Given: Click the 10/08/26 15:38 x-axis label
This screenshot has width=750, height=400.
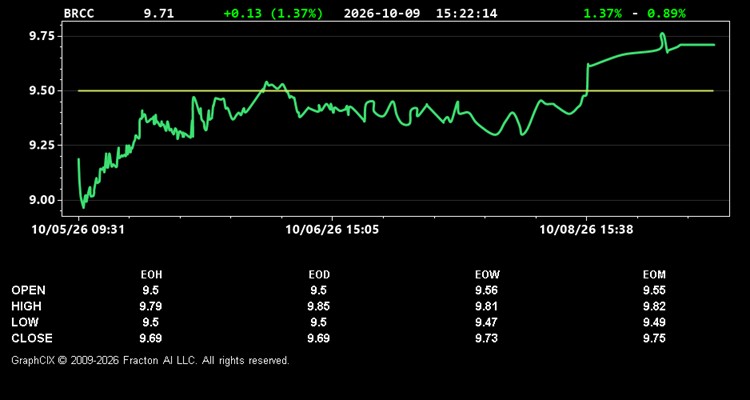Looking at the screenshot, I should click(586, 230).
